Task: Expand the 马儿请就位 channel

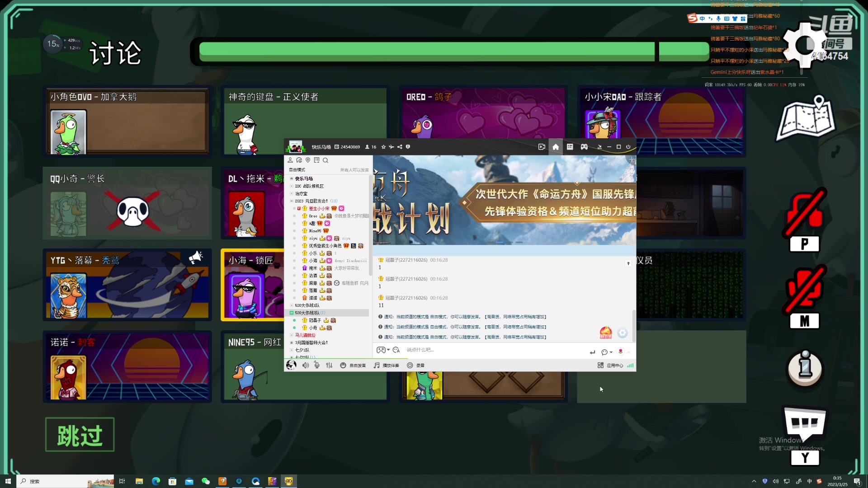Action: pos(292,335)
